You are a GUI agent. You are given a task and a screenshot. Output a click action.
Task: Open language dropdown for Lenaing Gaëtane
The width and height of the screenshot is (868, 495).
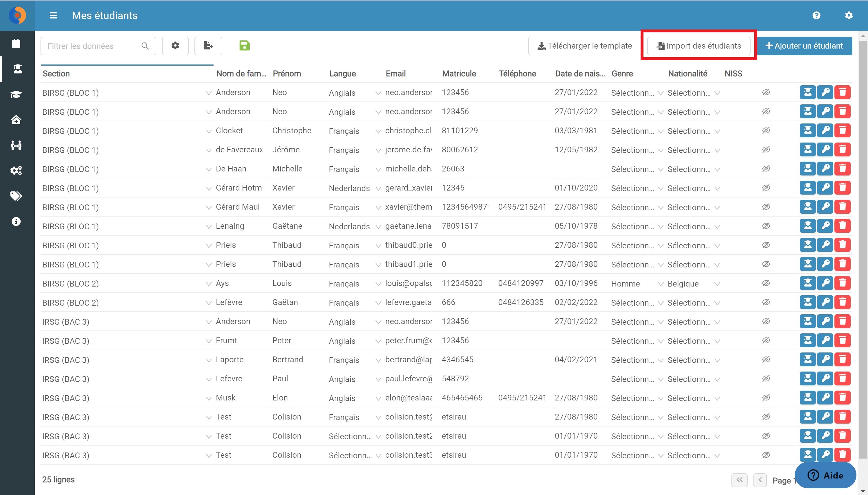click(378, 227)
